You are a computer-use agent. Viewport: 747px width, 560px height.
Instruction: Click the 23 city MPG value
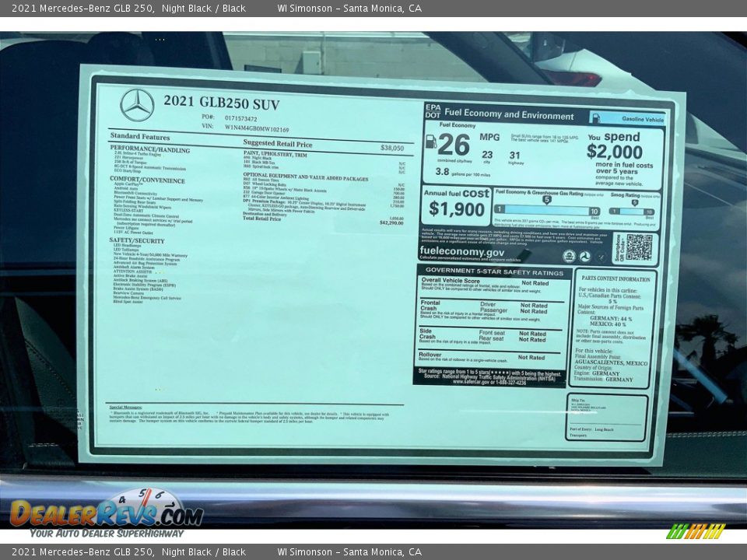[487, 154]
